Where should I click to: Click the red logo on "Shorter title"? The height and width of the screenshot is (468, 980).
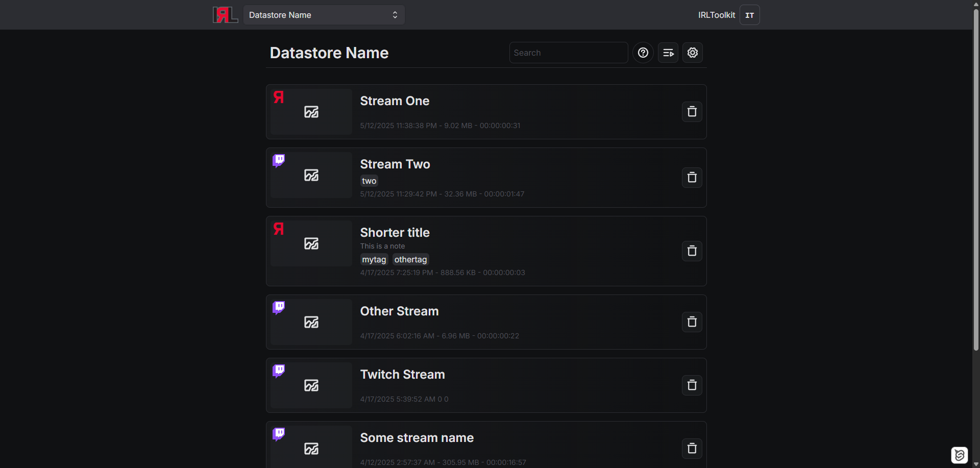(279, 229)
